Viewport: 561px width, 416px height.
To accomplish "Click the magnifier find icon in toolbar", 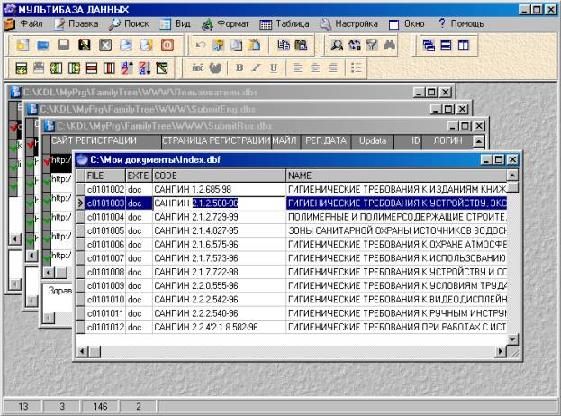I will tap(336, 45).
